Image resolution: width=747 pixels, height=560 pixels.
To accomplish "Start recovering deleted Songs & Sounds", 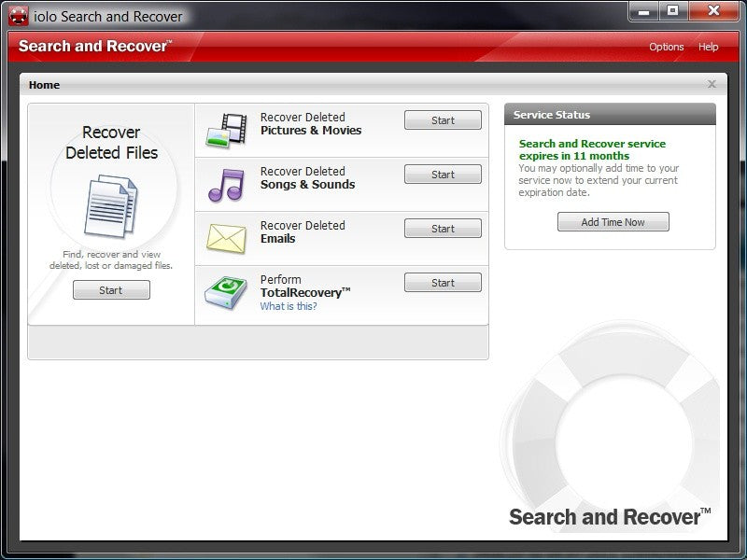I will (x=443, y=175).
